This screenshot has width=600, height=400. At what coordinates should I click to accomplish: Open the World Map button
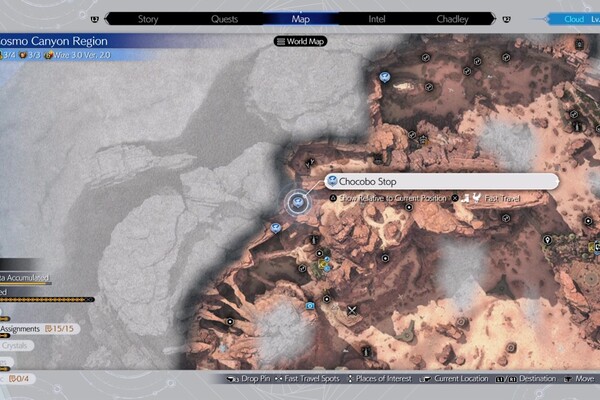point(300,41)
